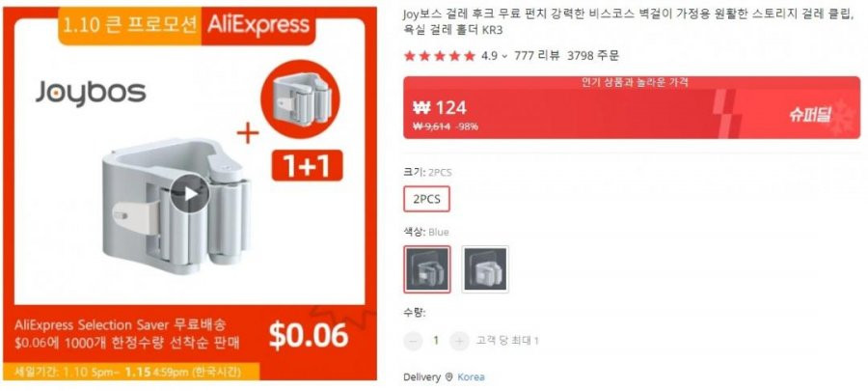Increase quantity with plus button
The height and width of the screenshot is (391, 868).
click(459, 341)
